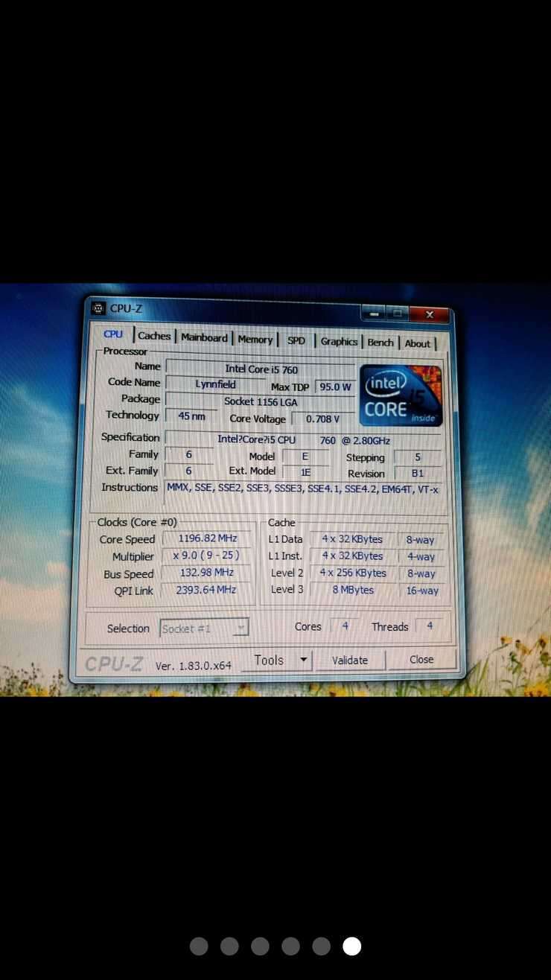Click the Validate button
The height and width of the screenshot is (980, 551).
(x=350, y=660)
